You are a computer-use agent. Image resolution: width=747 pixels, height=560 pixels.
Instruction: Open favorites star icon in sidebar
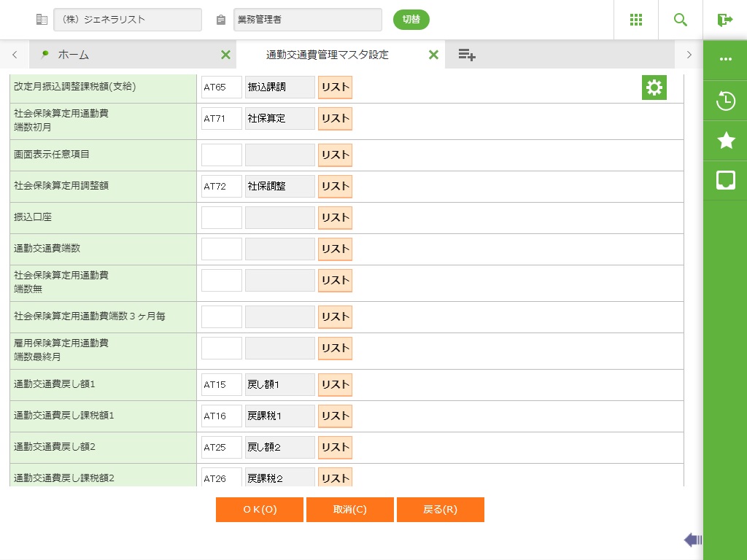725,141
